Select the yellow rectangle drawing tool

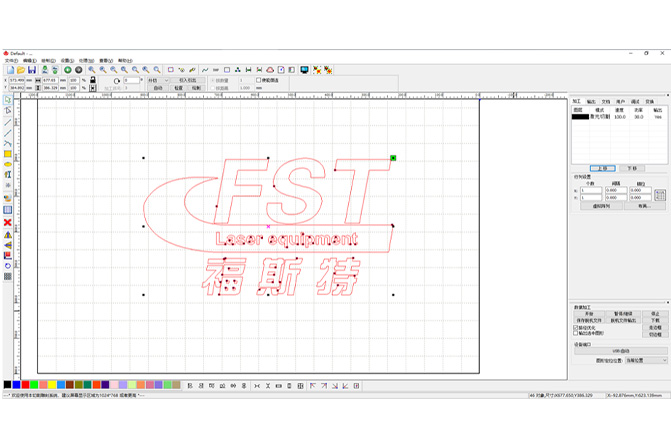pos(8,154)
